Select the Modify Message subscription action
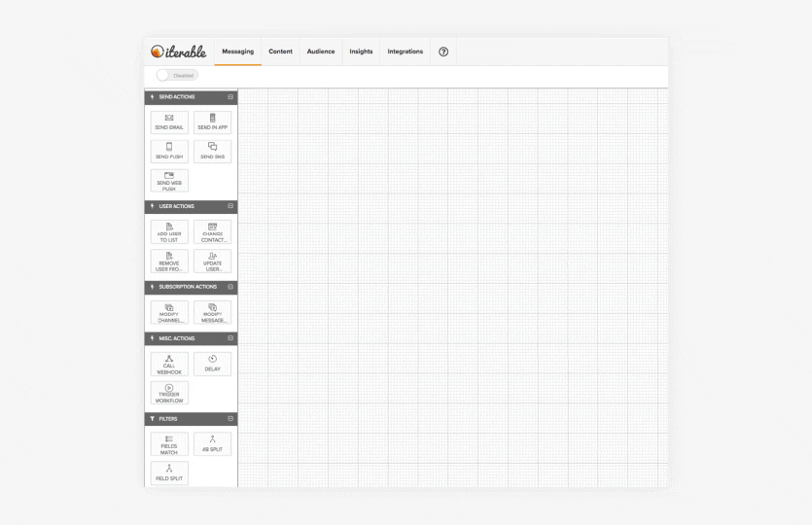The width and height of the screenshot is (812, 525). pyautogui.click(x=212, y=312)
